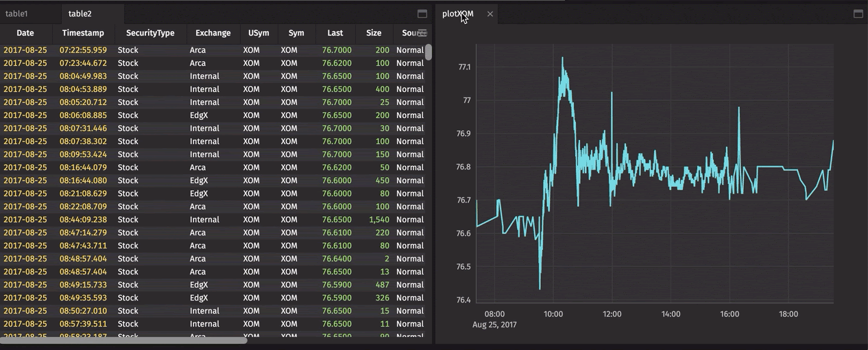Image resolution: width=868 pixels, height=350 pixels.
Task: Select timestamp cell 08:47:43.711
Action: [83, 246]
